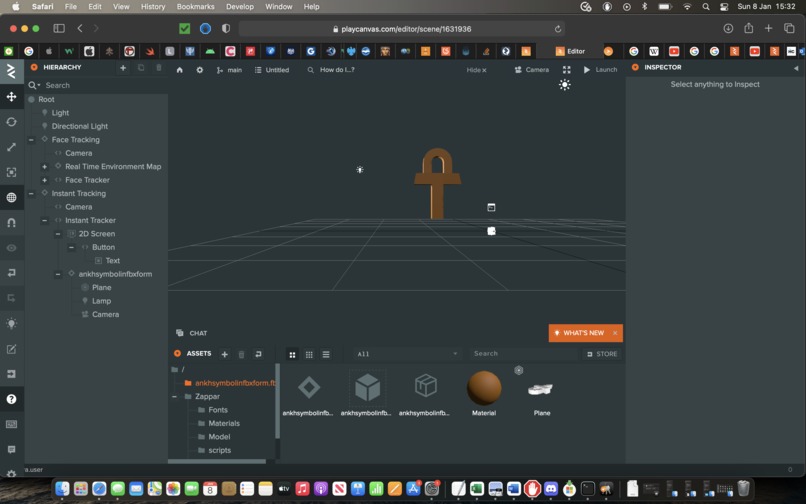
Task: Open the Code Editor pencil icon
Action: (x=11, y=349)
